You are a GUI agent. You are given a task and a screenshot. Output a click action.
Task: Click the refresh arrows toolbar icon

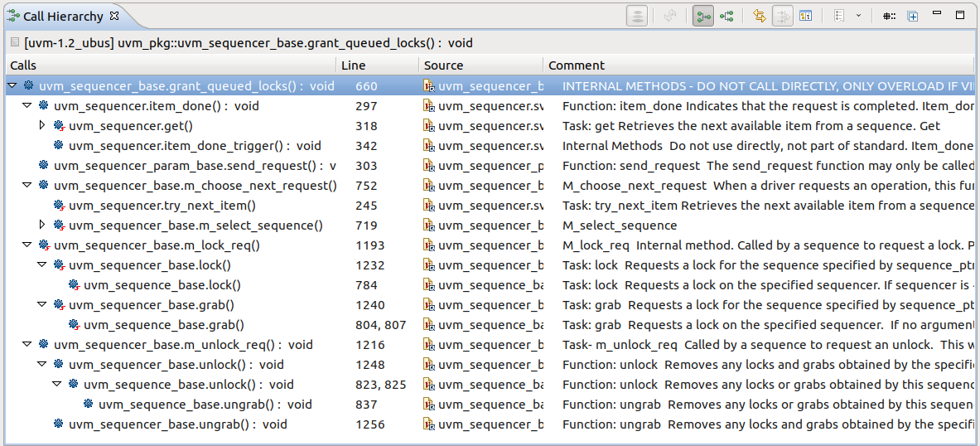coord(669,16)
